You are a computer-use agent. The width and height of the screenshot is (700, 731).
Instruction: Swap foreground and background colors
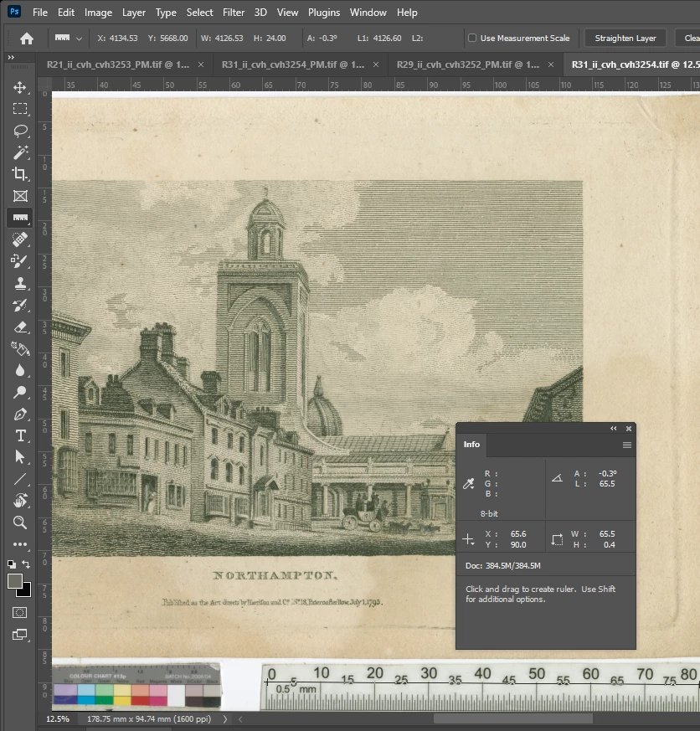click(27, 565)
